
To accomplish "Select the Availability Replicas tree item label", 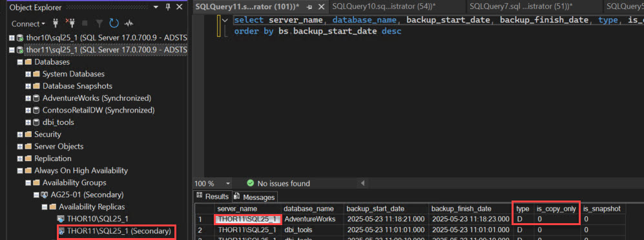I will click(92, 206).
